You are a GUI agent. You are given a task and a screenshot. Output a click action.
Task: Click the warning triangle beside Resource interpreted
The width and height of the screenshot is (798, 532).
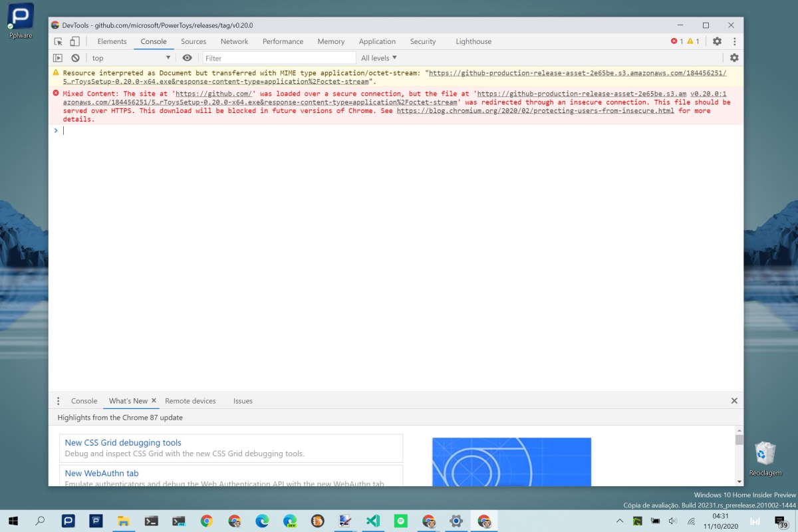[x=56, y=72]
